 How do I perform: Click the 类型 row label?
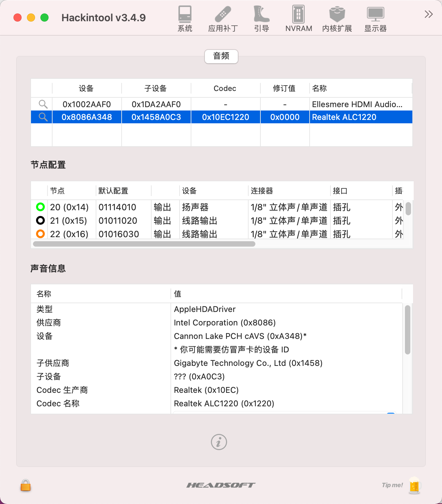[x=44, y=309]
